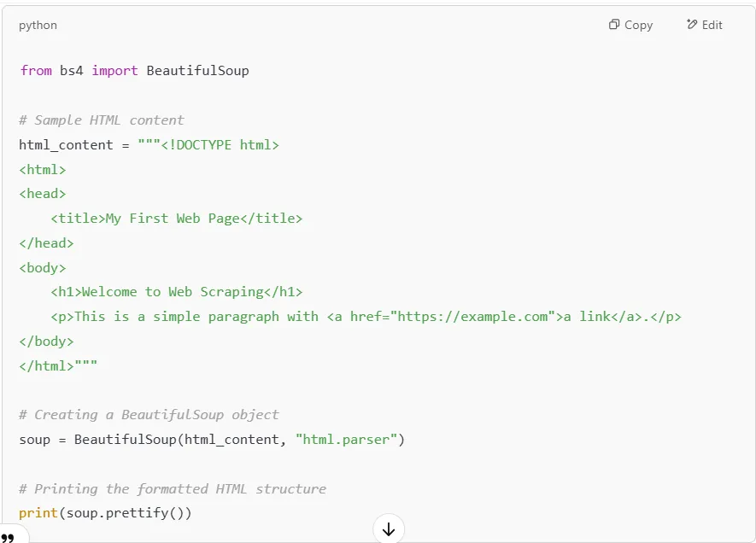
Task: Click the "# Creating a BeautifulSoup object" comment
Action: pyautogui.click(x=149, y=415)
